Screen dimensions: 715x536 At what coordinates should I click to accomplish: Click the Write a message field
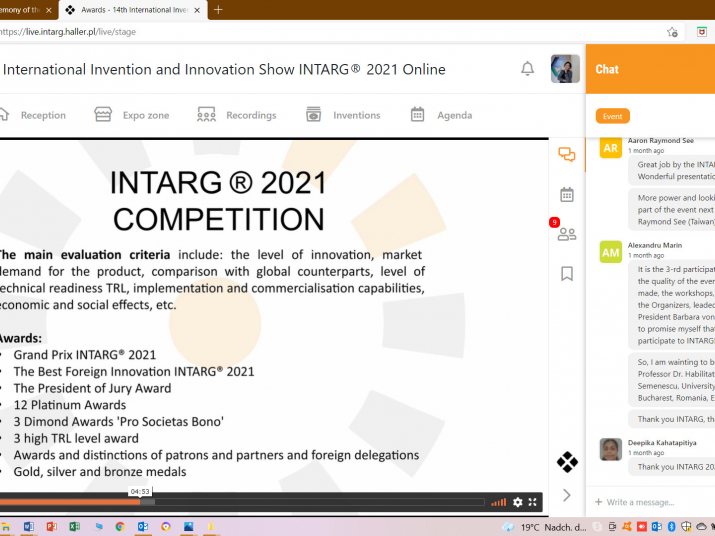[650, 502]
